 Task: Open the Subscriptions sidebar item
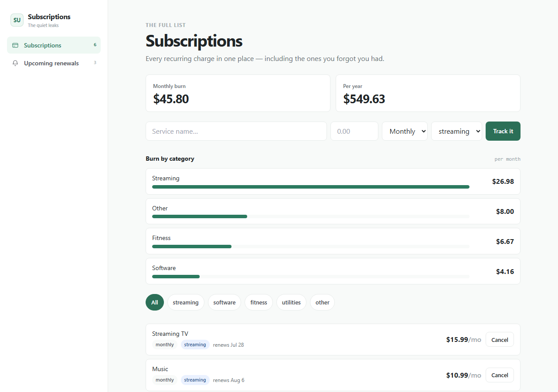tap(54, 45)
